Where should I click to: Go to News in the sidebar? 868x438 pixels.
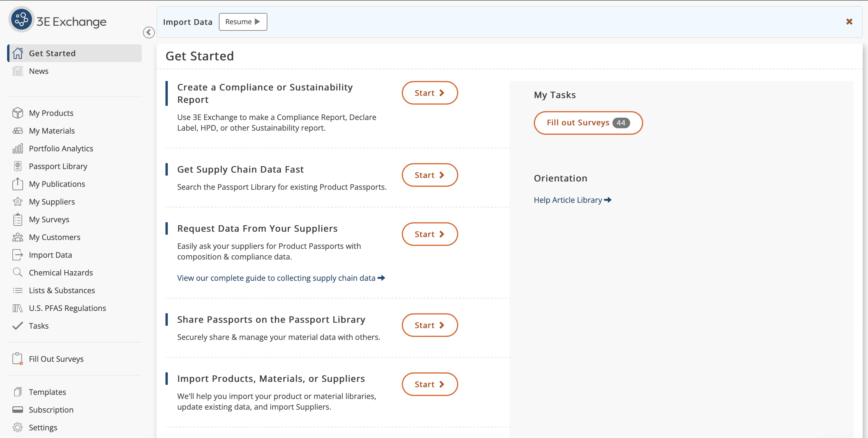point(38,71)
